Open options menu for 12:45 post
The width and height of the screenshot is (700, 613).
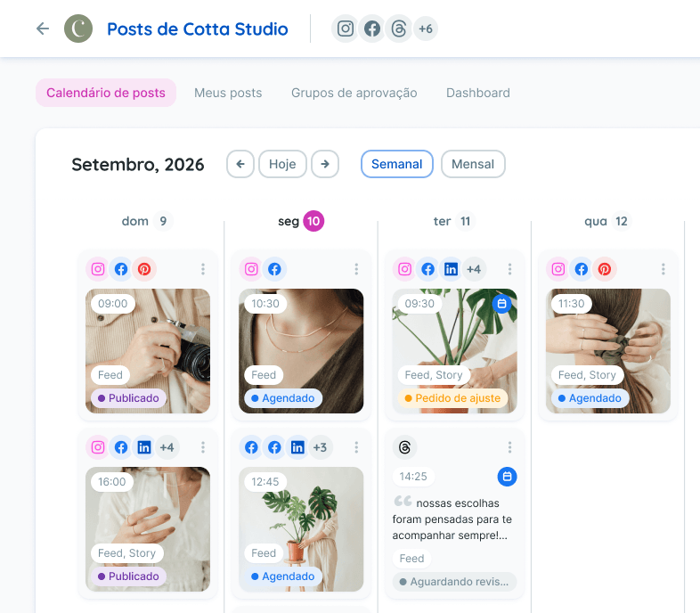pos(356,447)
